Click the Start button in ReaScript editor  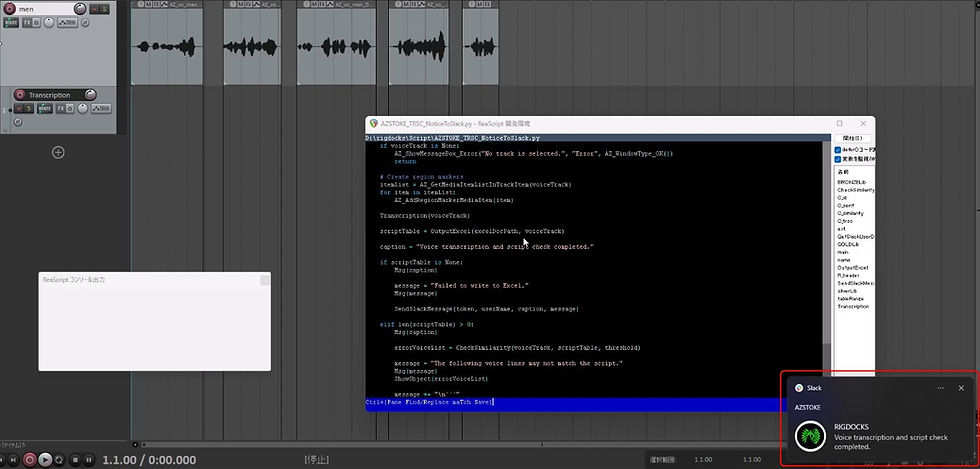(x=853, y=138)
